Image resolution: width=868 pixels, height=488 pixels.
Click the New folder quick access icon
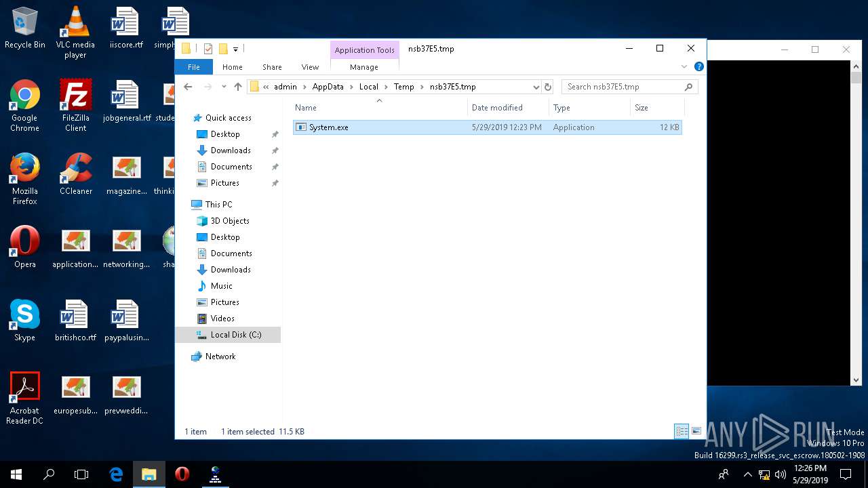(x=222, y=49)
